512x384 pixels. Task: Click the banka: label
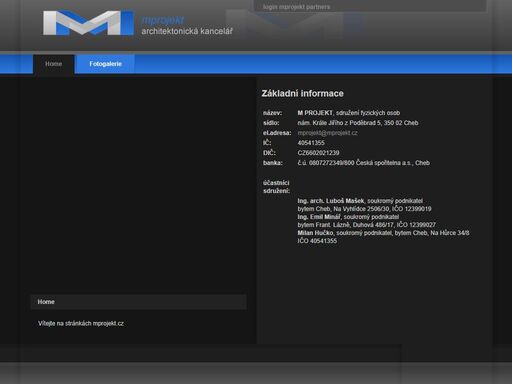[x=273, y=163]
